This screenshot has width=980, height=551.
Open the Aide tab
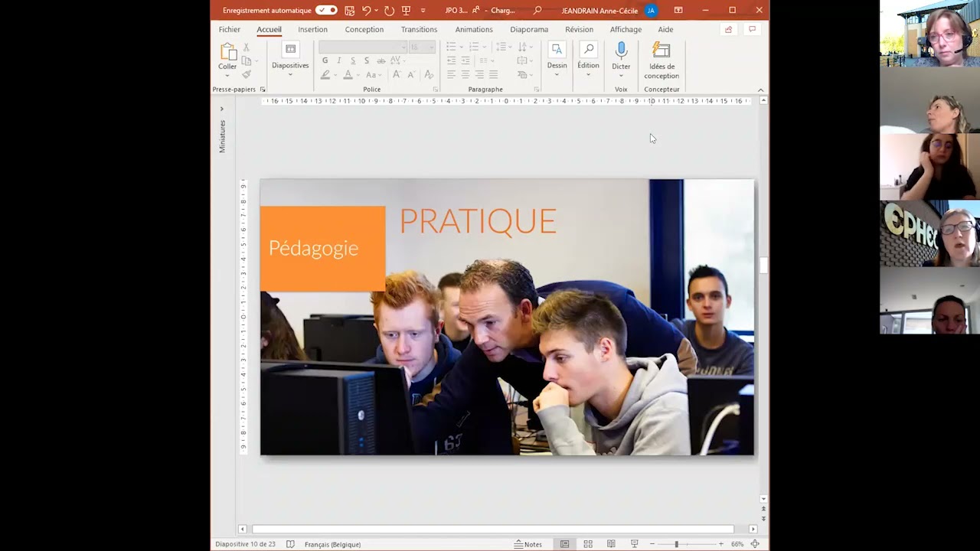(665, 29)
